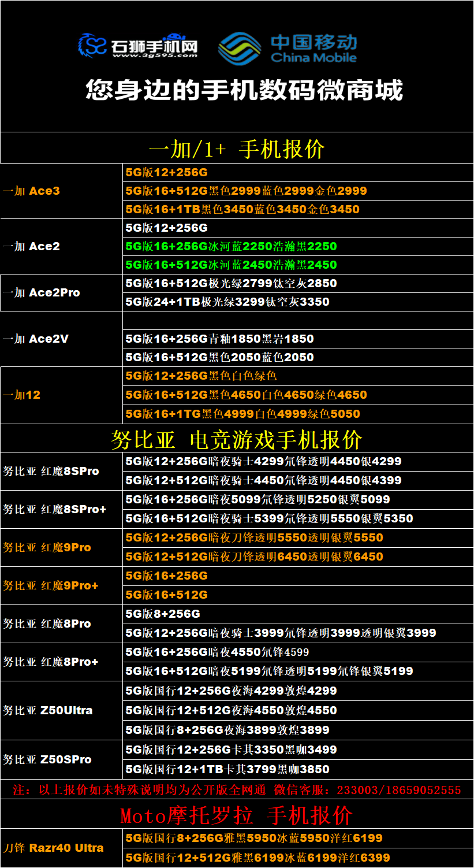Click 红魔9Pro 12+512G 暗夜刀锋透明6450 row
Viewport: 474px width, 868px height.
point(298,557)
